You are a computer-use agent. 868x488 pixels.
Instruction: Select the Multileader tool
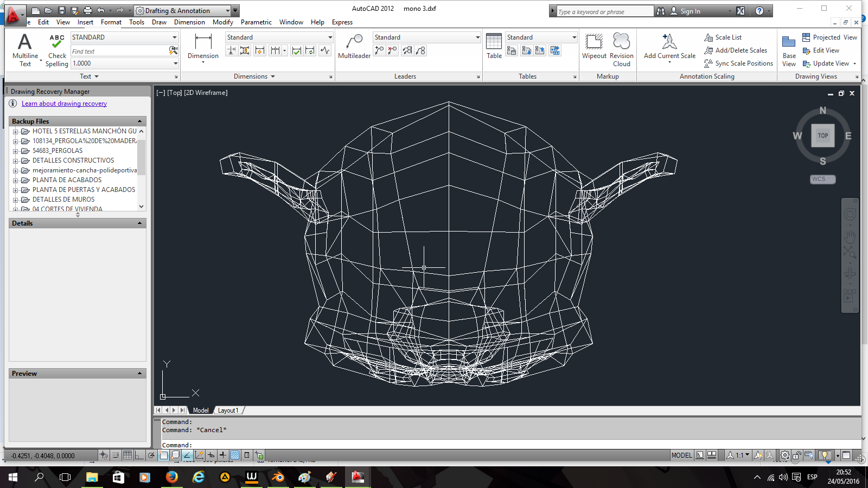[354, 47]
